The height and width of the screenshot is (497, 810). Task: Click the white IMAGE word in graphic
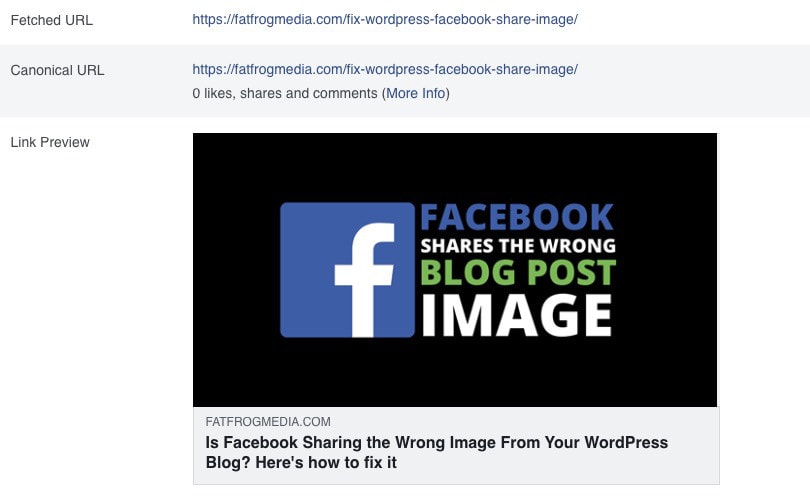click(x=517, y=316)
